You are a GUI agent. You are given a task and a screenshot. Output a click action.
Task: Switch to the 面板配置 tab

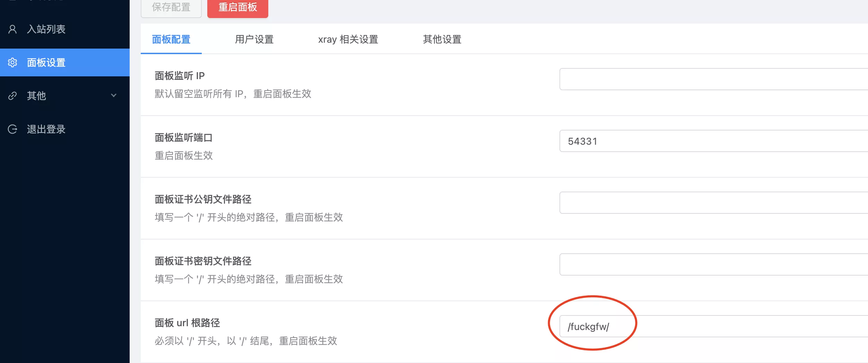pos(171,40)
